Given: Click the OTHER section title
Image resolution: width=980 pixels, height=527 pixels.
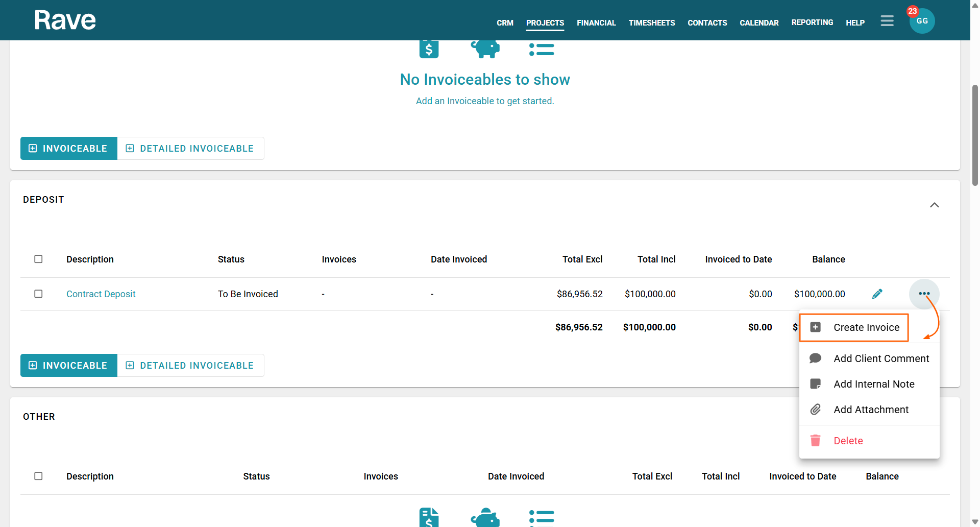Looking at the screenshot, I should [39, 416].
